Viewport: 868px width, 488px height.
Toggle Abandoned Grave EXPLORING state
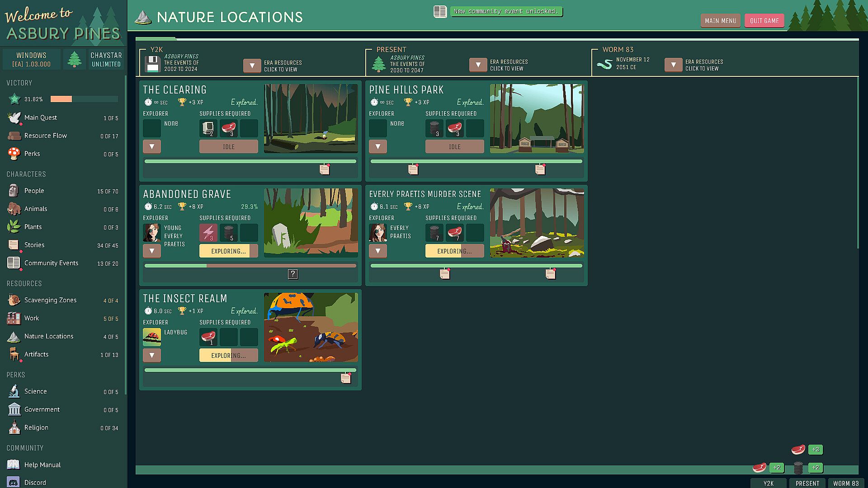(228, 251)
